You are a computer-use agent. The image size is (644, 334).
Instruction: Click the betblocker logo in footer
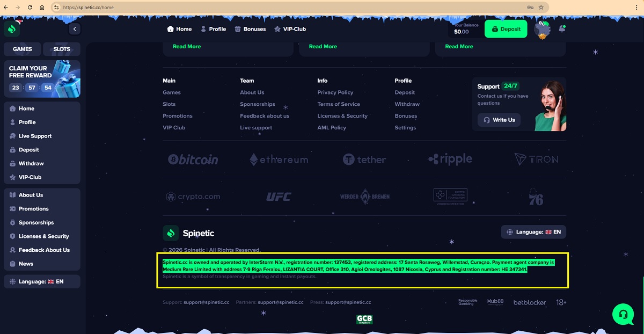[x=529, y=302]
